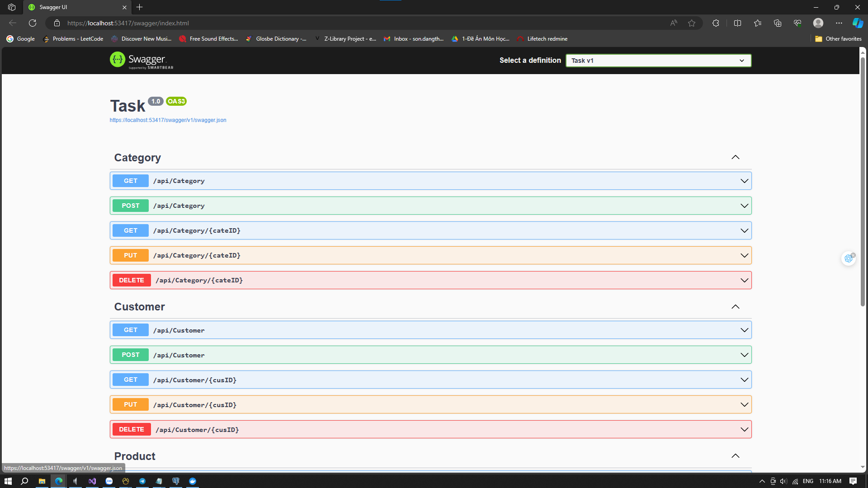Open the 'Problems - LeetCode' bookmark
Screen dimensions: 868x488
point(73,39)
